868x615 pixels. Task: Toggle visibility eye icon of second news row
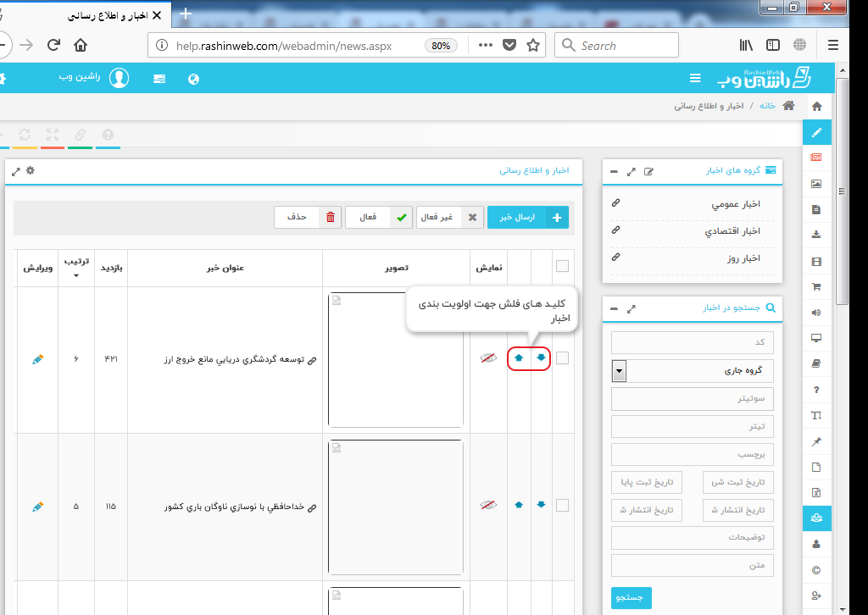coord(488,505)
